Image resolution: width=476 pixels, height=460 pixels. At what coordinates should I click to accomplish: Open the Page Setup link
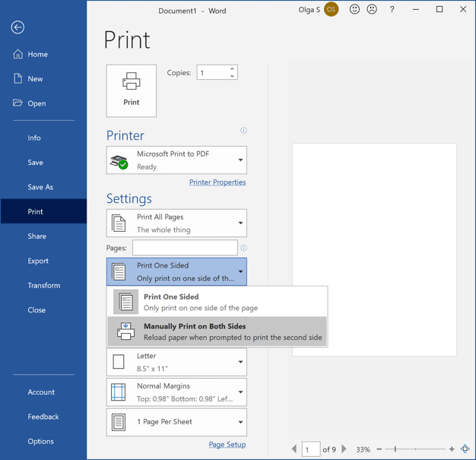(x=227, y=445)
